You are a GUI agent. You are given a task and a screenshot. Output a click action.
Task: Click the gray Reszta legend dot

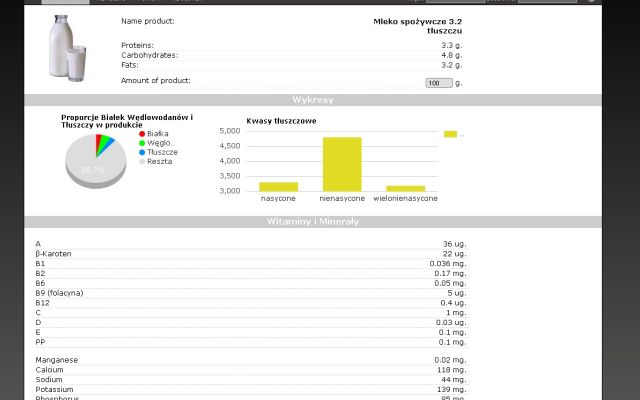coord(142,161)
